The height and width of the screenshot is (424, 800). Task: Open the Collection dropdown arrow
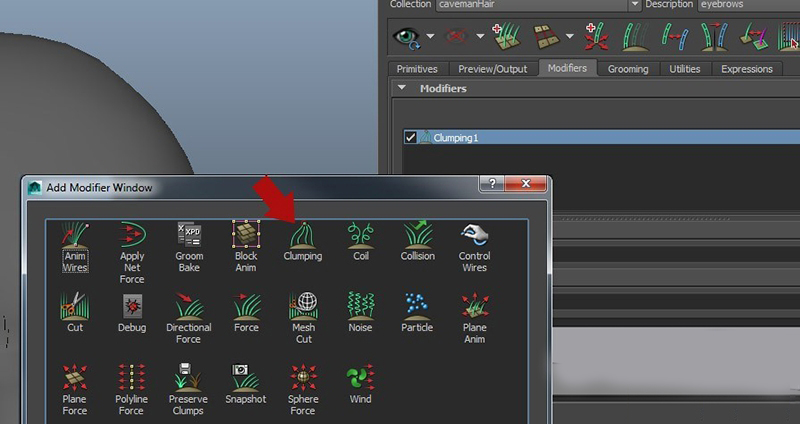click(x=634, y=5)
